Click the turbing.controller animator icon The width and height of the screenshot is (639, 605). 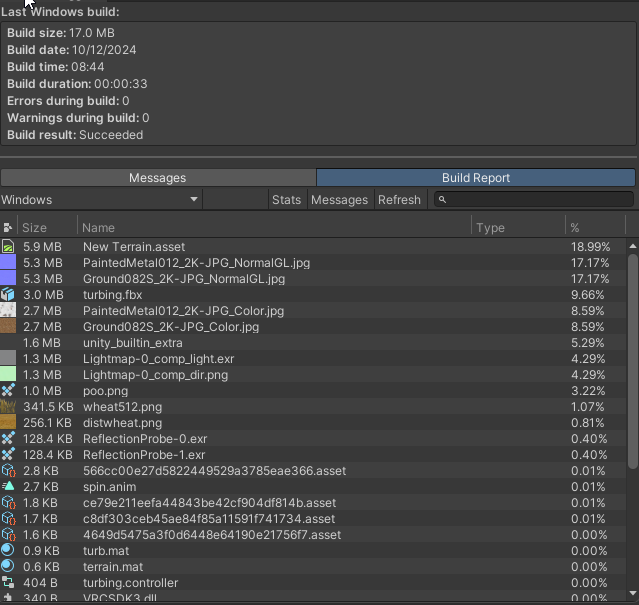point(8,583)
